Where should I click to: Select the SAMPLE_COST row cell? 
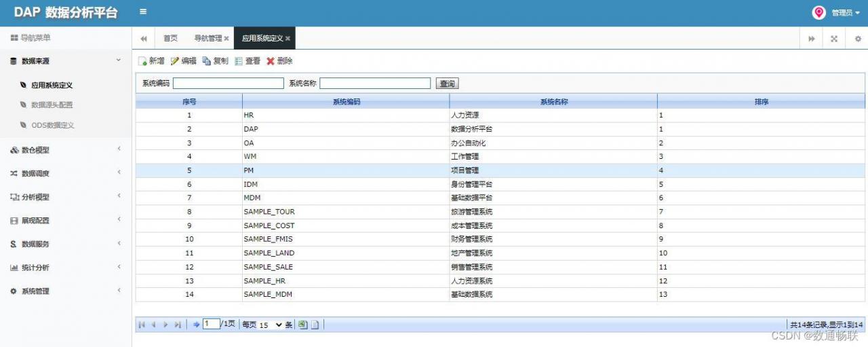point(346,225)
